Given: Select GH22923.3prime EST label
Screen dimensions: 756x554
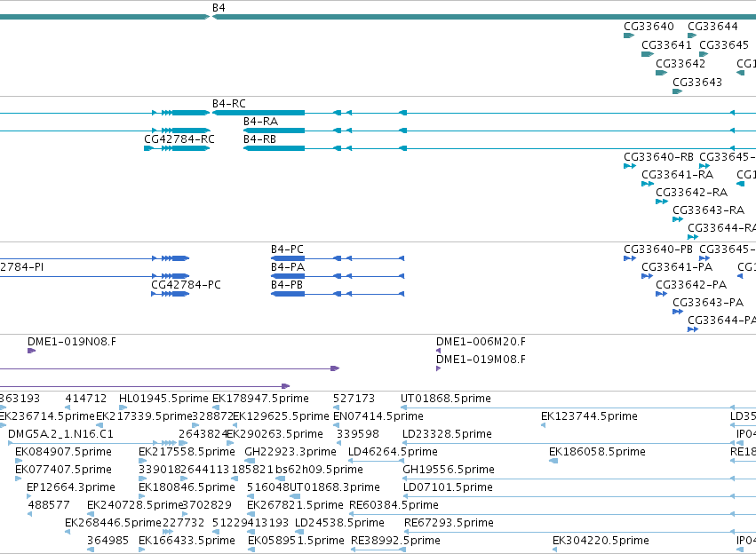Looking at the screenshot, I should pyautogui.click(x=290, y=453).
